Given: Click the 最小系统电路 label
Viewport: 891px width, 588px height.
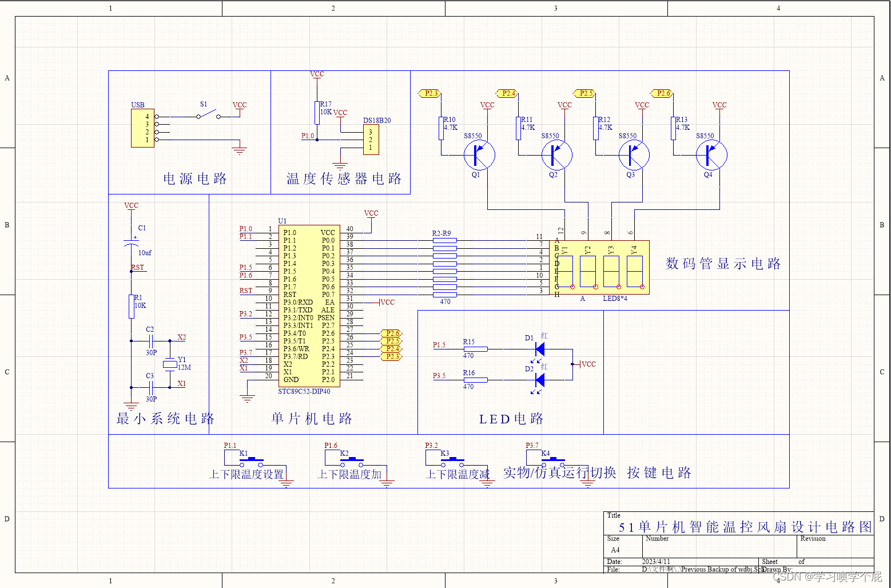Looking at the screenshot, I should 165,419.
